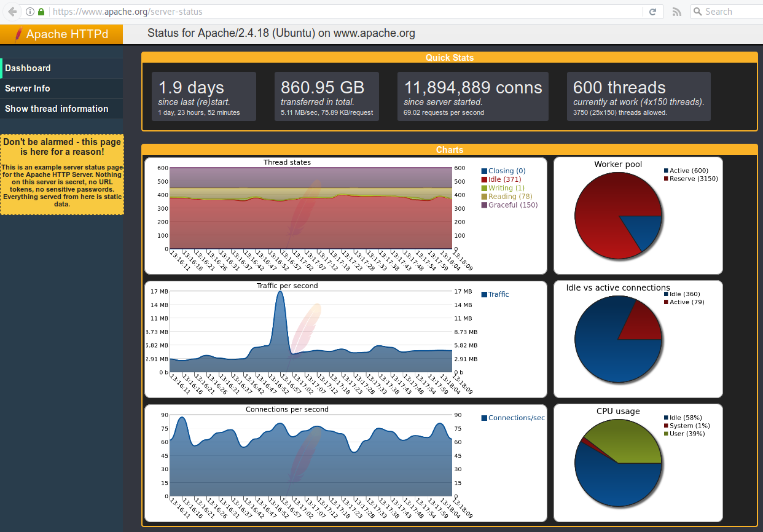Click the green padlock security icon
This screenshot has width=763, height=532.
41,12
